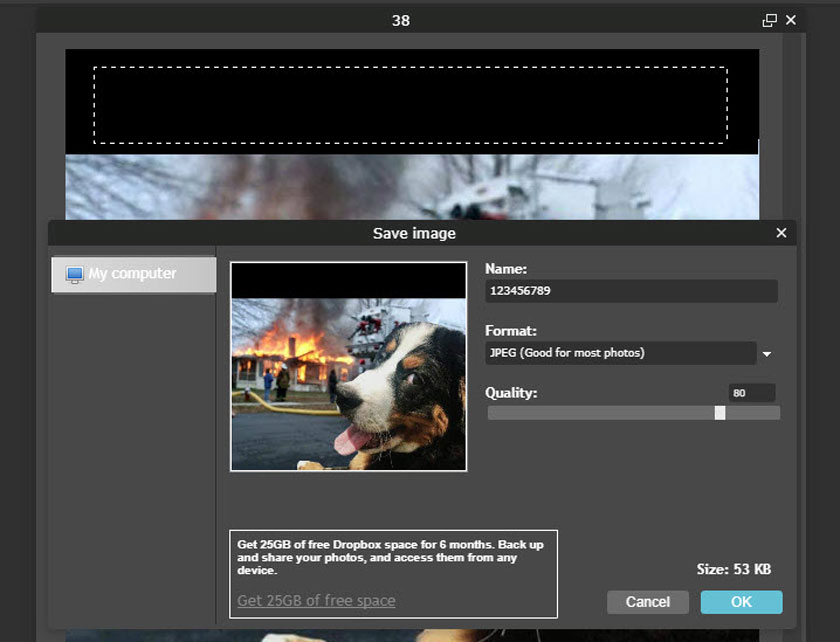Open the Get 25GB of free space link

coord(316,600)
